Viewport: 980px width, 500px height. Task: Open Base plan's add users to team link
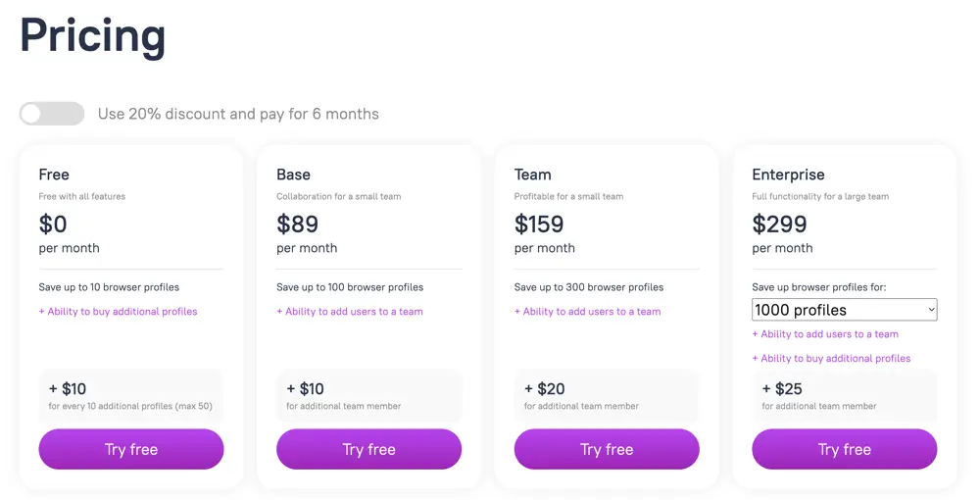tap(350, 312)
